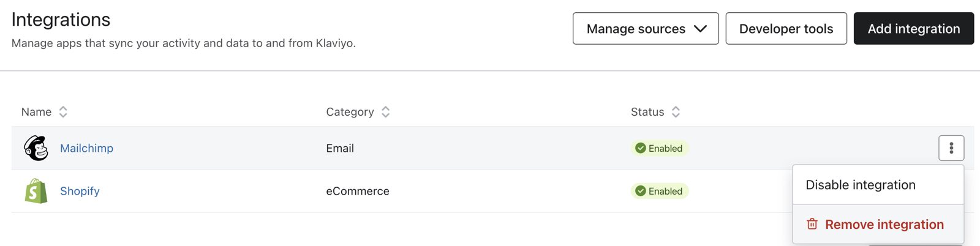The height and width of the screenshot is (246, 980).
Task: Click the green checkmark in Mailchimp's status
Action: point(641,148)
